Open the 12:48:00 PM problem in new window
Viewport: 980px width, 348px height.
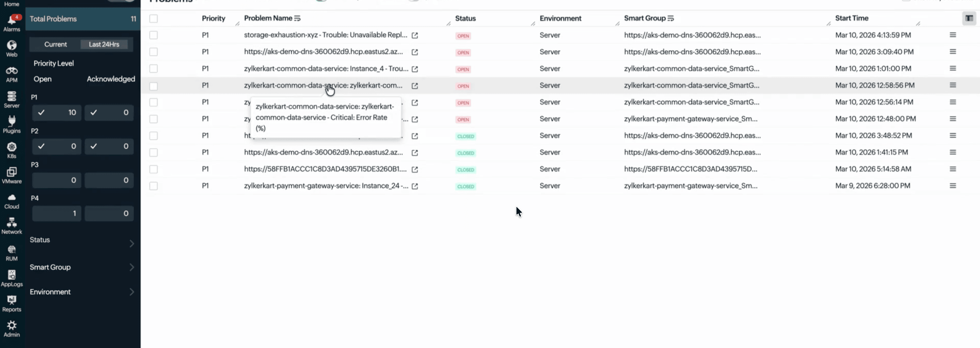coord(415,119)
